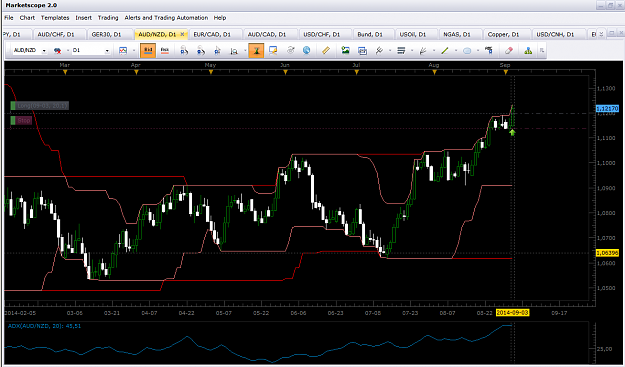The image size is (625, 367).
Task: Open the D1 timeframe dropdown
Action: [x=107, y=51]
